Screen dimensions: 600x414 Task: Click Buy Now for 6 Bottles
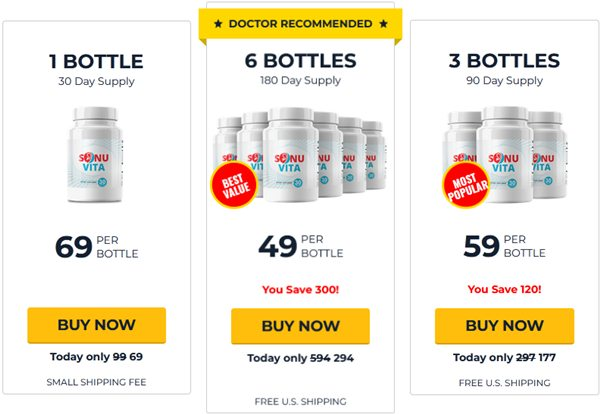point(300,326)
